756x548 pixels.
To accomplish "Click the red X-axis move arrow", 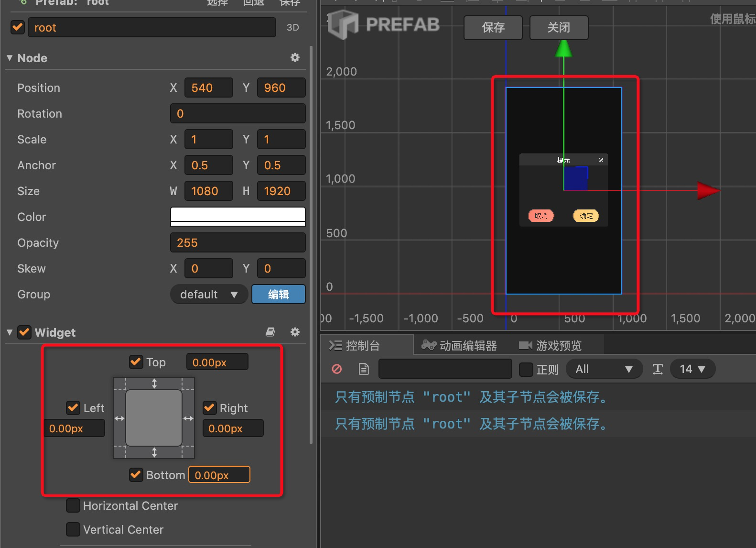I will pyautogui.click(x=708, y=190).
